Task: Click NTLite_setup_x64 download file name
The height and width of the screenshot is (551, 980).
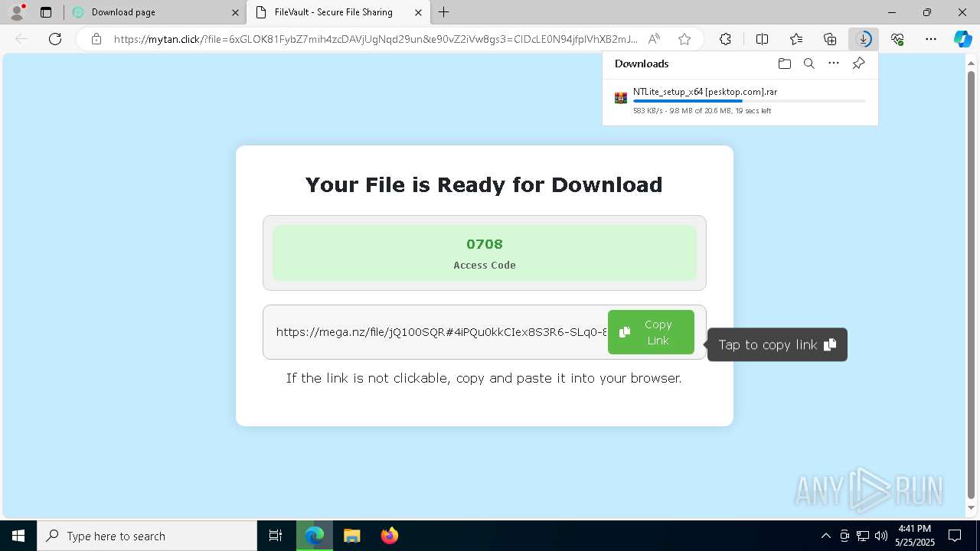Action: tap(704, 92)
